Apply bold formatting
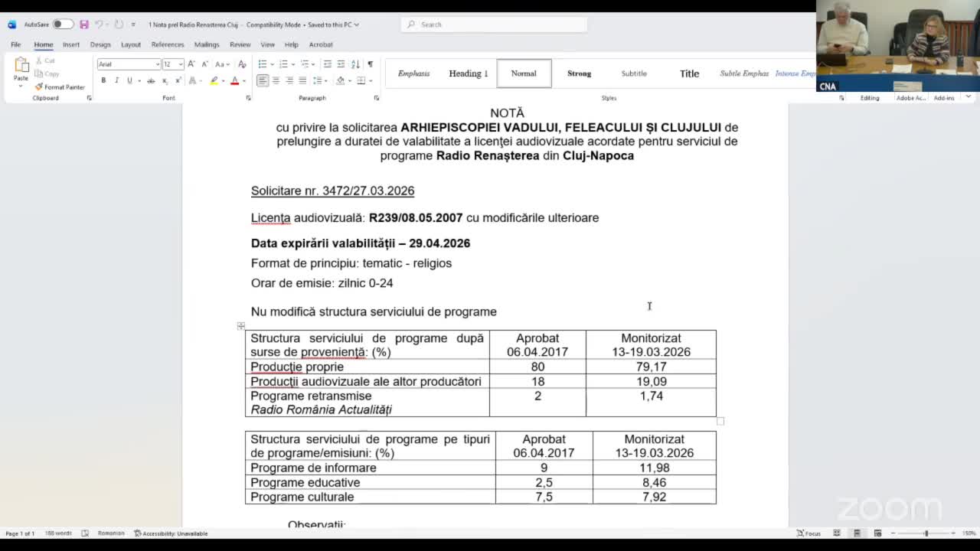This screenshot has height=551, width=980. (103, 80)
